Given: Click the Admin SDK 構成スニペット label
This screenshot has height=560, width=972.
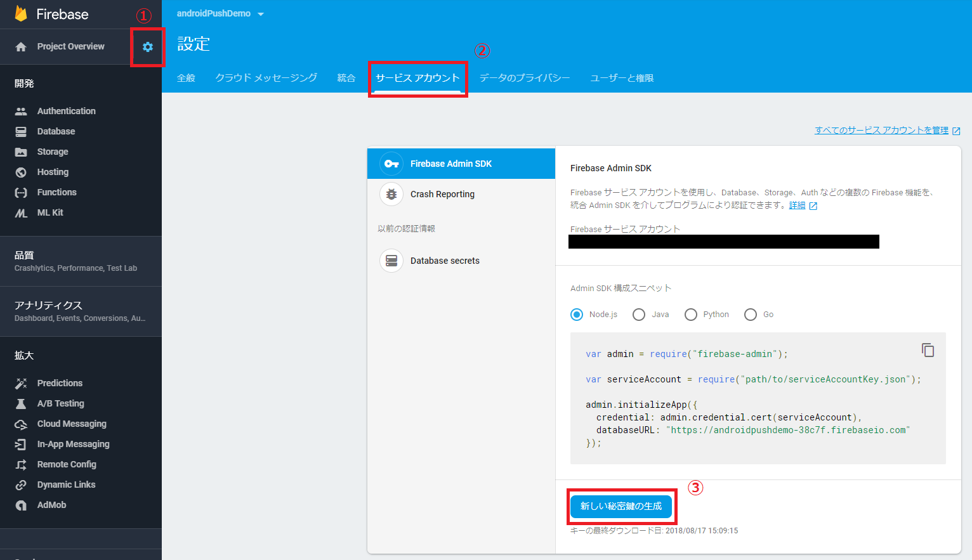Looking at the screenshot, I should pyautogui.click(x=621, y=288).
